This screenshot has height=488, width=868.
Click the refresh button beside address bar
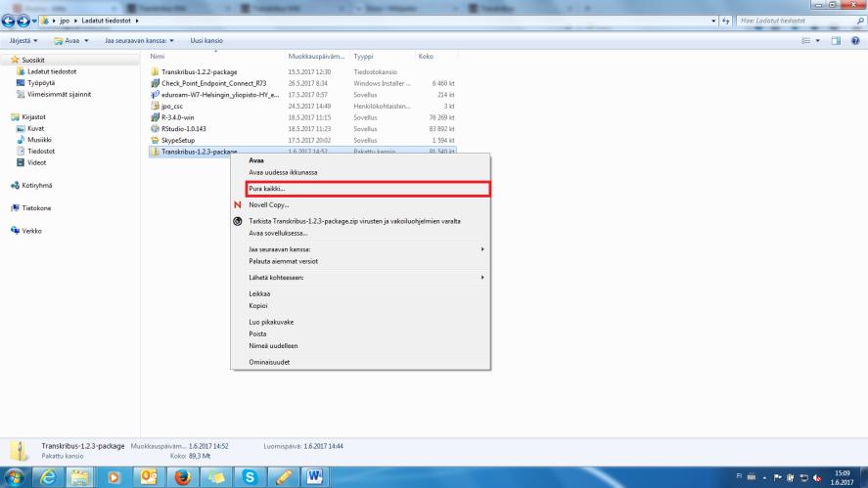pyautogui.click(x=726, y=21)
